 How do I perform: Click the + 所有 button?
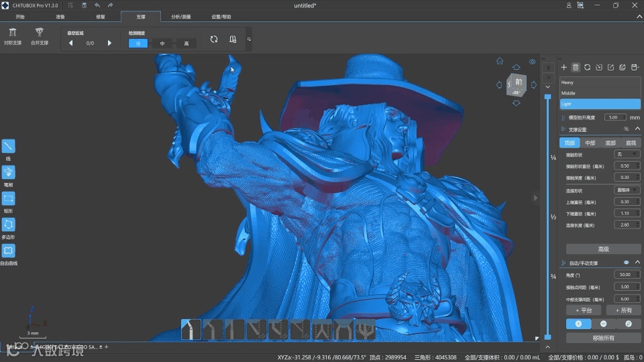(623, 310)
